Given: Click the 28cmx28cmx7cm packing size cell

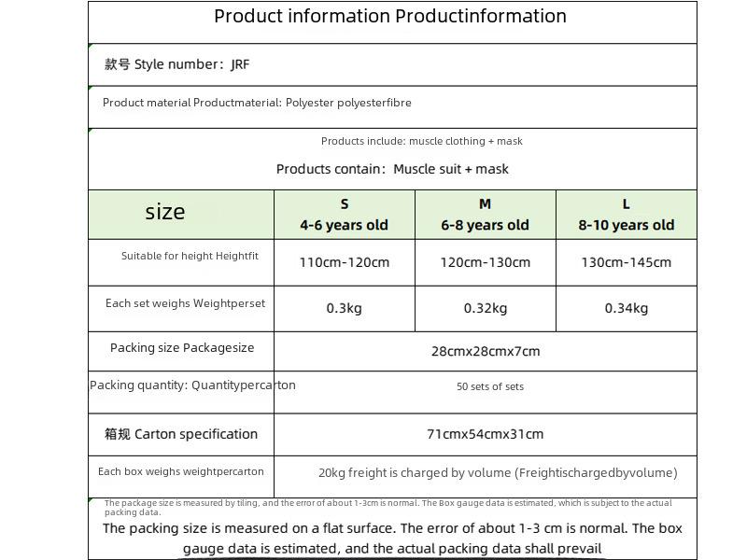Looking at the screenshot, I should (486, 352).
